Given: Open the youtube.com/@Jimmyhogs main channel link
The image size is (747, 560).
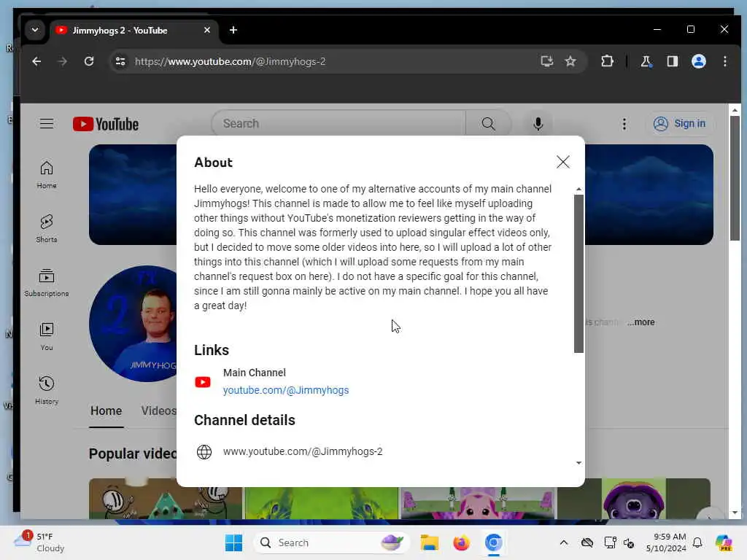Looking at the screenshot, I should [x=286, y=390].
